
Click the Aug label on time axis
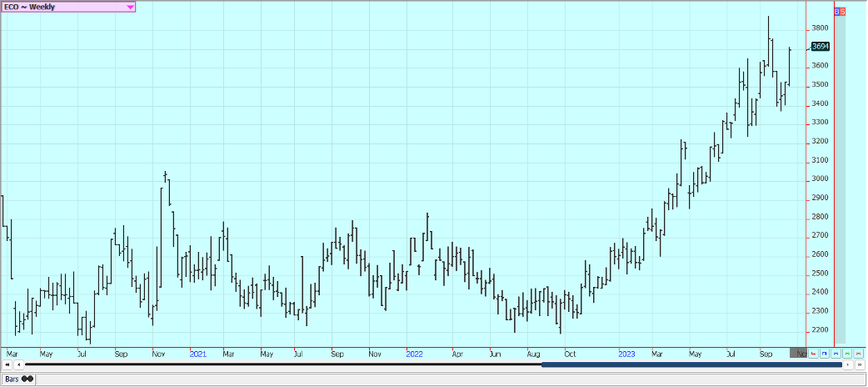[x=534, y=353]
